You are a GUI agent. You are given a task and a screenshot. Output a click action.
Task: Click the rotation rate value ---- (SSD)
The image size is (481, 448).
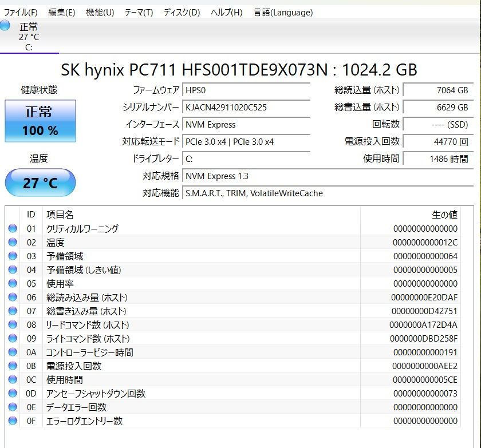438,125
